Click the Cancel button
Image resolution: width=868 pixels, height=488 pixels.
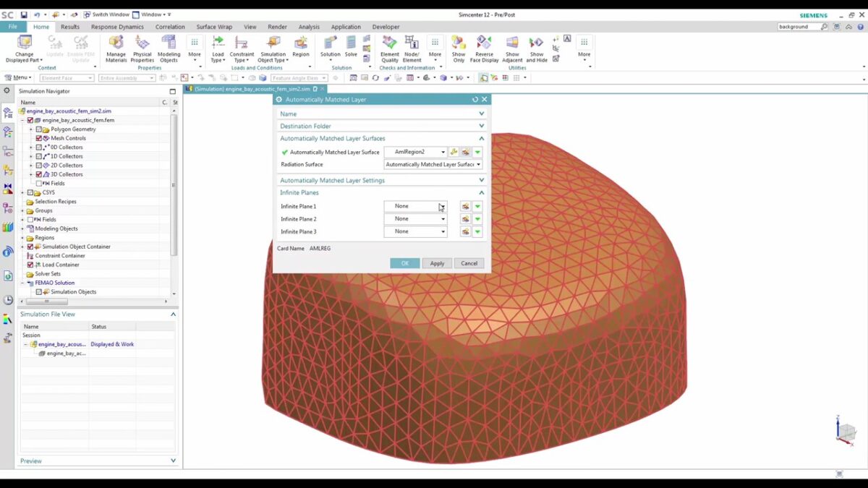coord(469,263)
